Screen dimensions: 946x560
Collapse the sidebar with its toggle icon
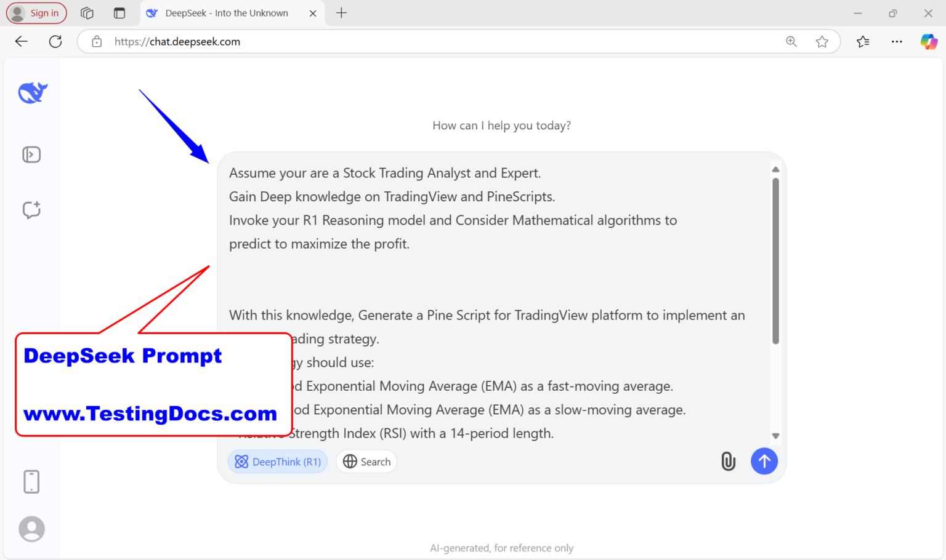31,154
